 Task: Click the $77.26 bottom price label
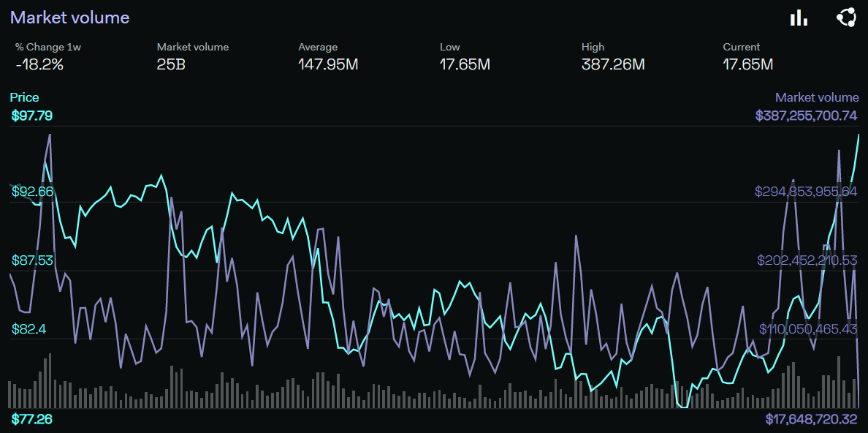(32, 419)
